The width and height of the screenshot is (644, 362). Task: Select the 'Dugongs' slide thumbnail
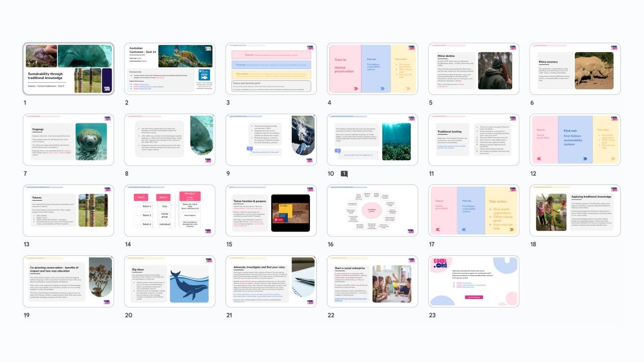pyautogui.click(x=68, y=140)
